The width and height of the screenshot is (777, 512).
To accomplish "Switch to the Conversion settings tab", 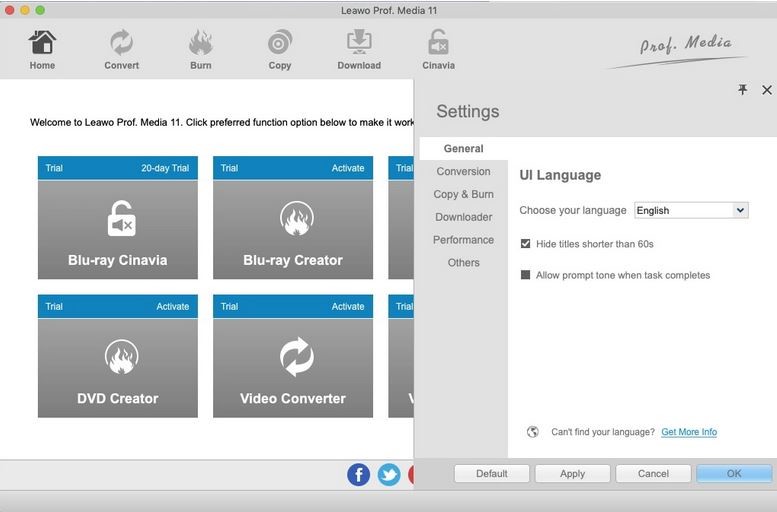I will [x=463, y=171].
